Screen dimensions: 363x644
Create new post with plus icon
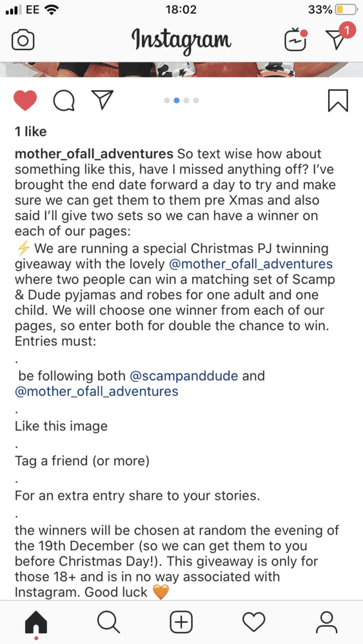click(181, 622)
